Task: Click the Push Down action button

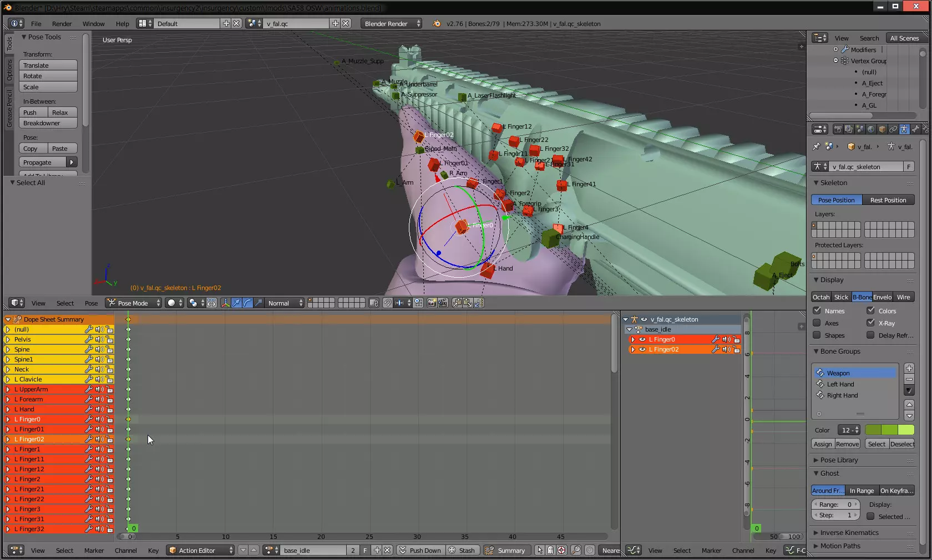Action: (420, 551)
